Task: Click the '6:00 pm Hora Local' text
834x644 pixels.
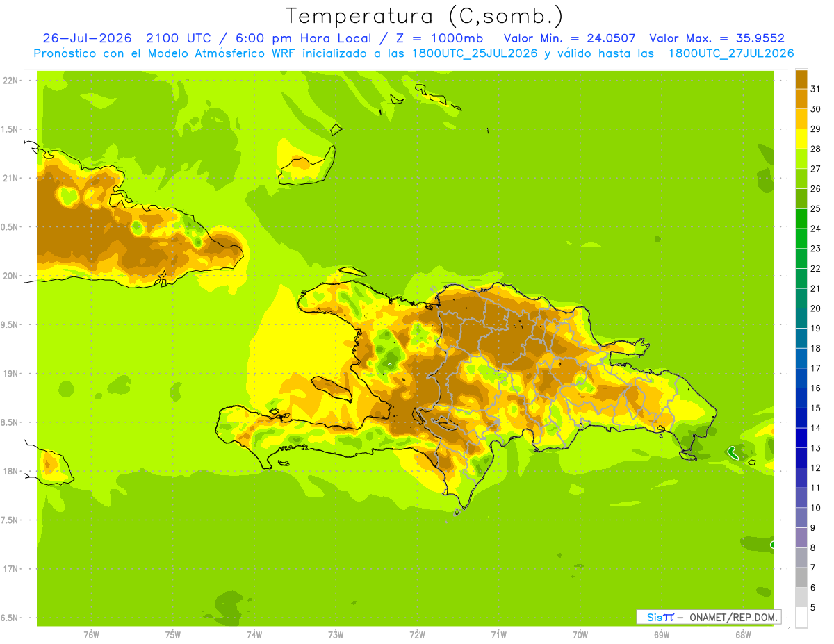Action: pos(301,38)
